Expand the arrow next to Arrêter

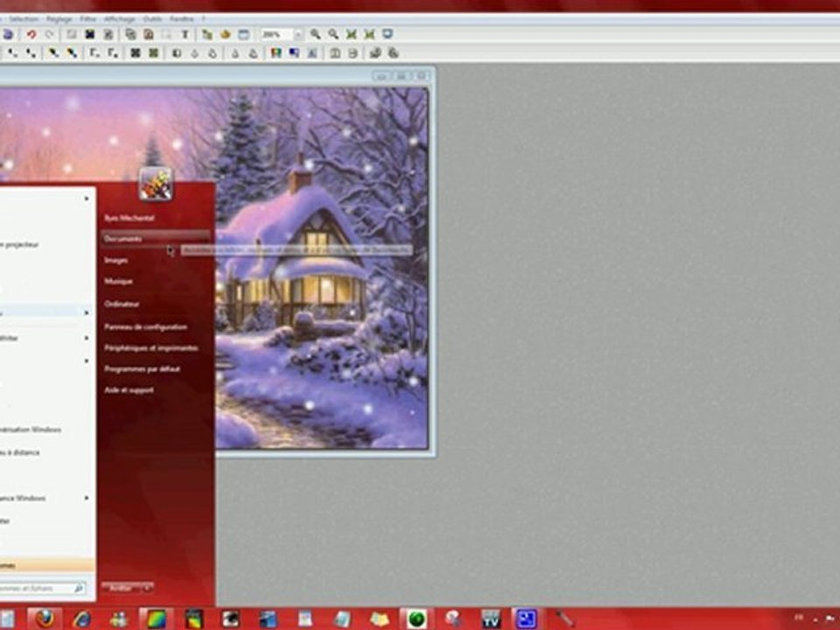coord(147,588)
